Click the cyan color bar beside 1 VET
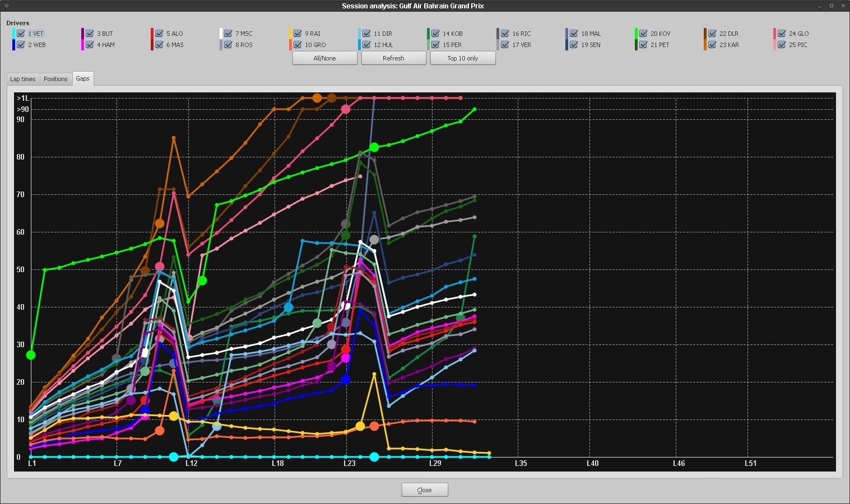 (13, 34)
